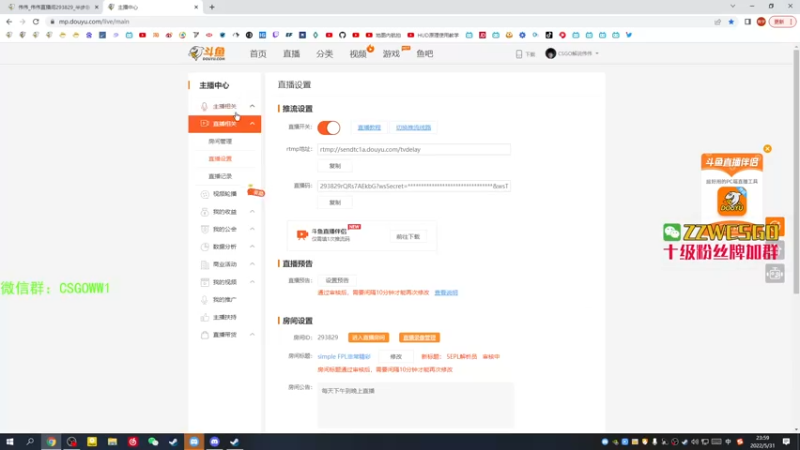The width and height of the screenshot is (800, 450).
Task: Click 前往下载 for live companion
Action: 408,237
